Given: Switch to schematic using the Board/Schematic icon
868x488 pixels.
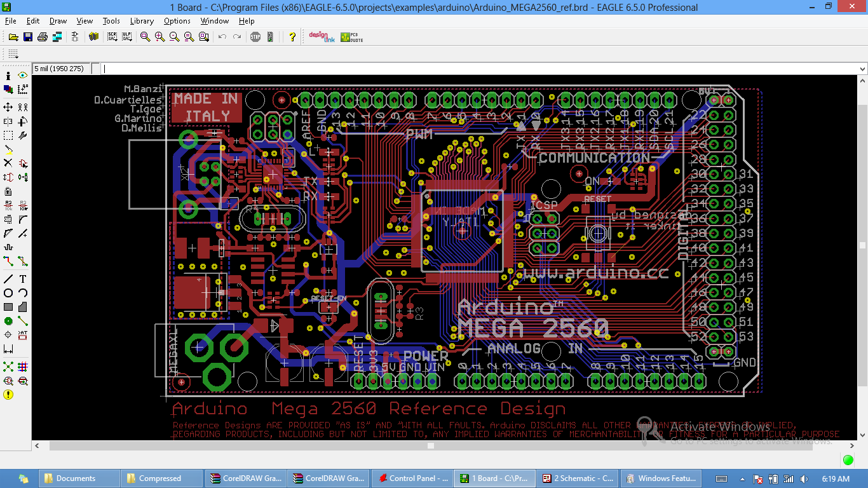Looking at the screenshot, I should pos(75,37).
